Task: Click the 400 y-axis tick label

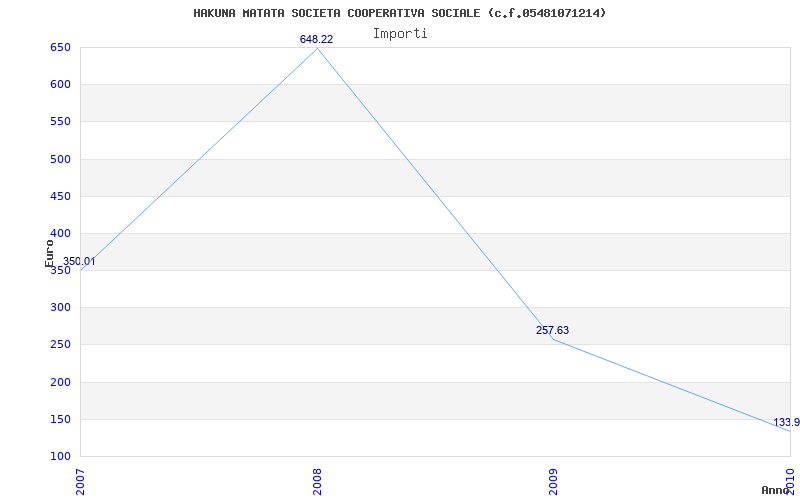Action: (60, 234)
